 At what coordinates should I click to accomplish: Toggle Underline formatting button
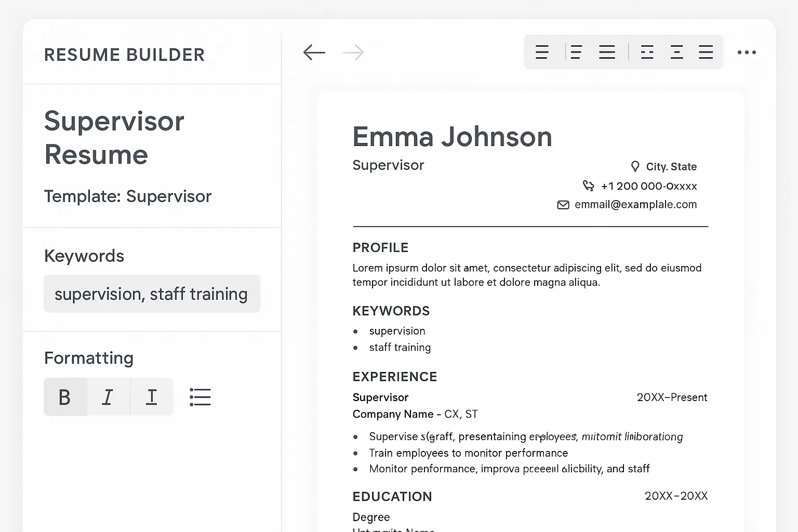(x=151, y=397)
